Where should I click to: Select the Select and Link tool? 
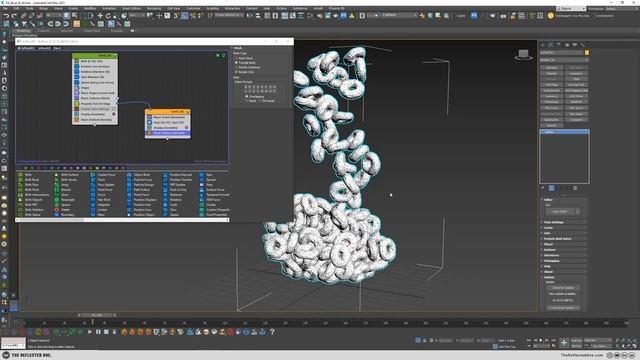[24, 16]
